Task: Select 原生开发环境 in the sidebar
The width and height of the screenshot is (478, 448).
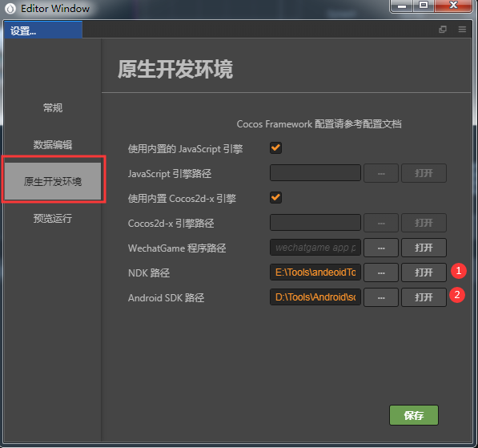Action: click(x=52, y=181)
